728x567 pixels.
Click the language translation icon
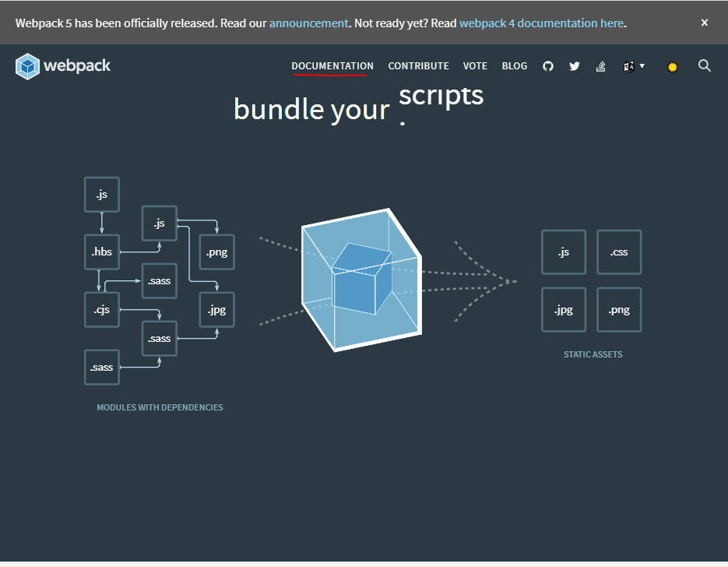tap(628, 66)
